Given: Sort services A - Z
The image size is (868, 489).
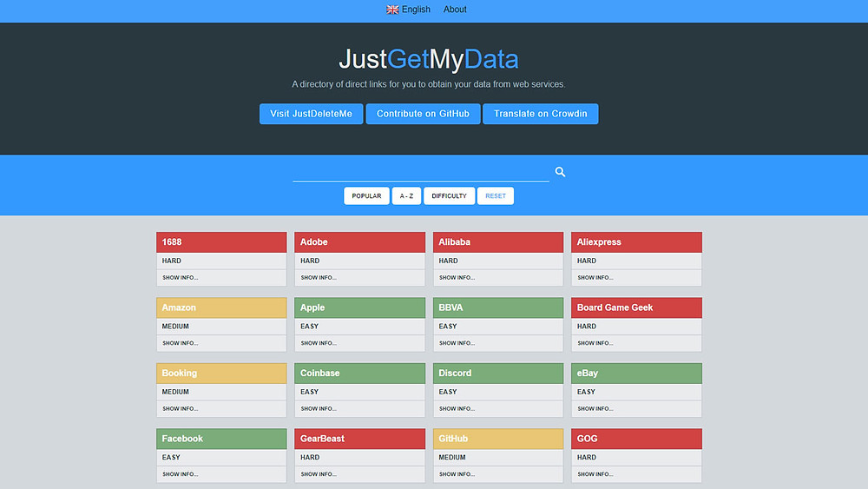Looking at the screenshot, I should point(406,195).
